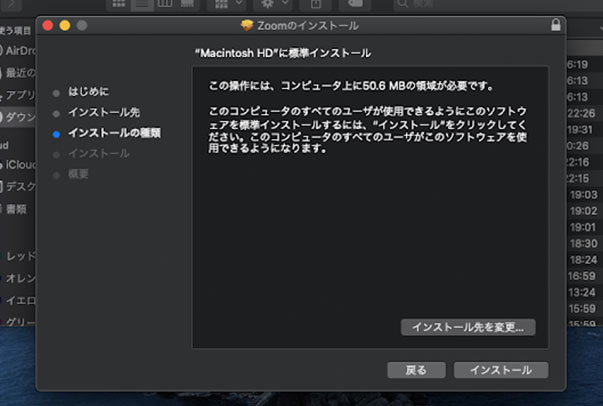Select the レッド tag in Finder sidebar
This screenshot has height=406, width=603.
(17, 256)
